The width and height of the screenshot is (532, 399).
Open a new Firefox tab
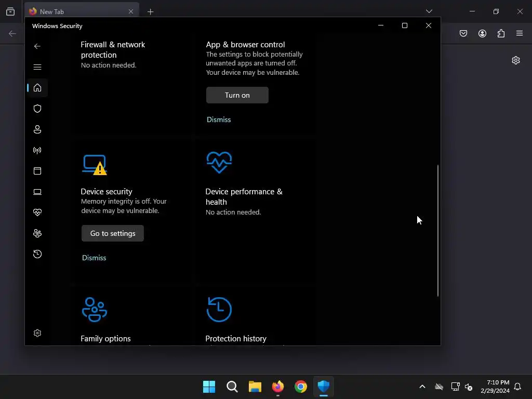click(150, 12)
